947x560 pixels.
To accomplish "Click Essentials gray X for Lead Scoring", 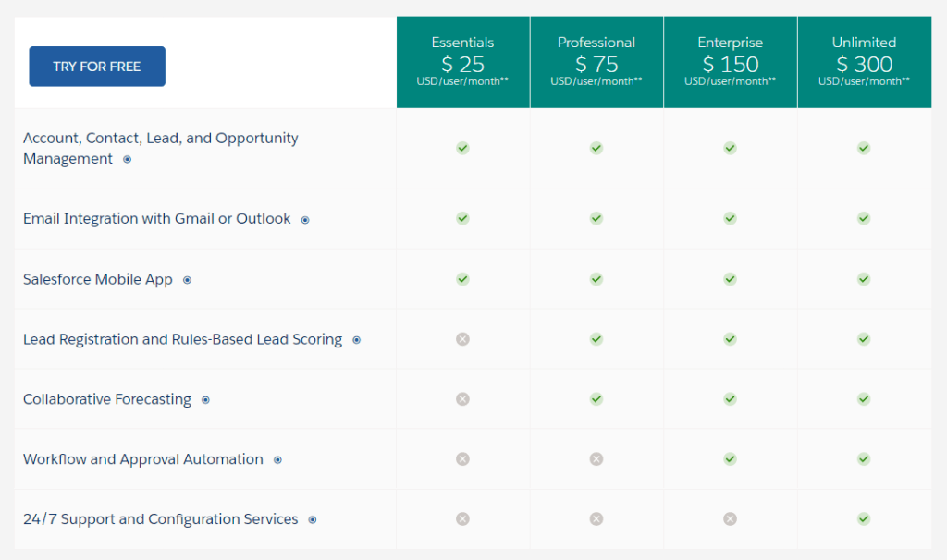I will click(462, 339).
